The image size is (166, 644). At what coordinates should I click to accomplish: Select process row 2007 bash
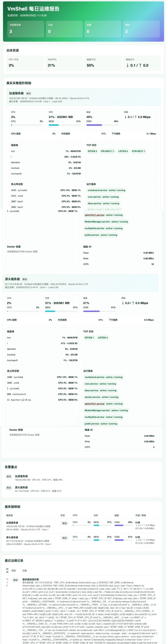pyautogui.click(x=46, y=202)
